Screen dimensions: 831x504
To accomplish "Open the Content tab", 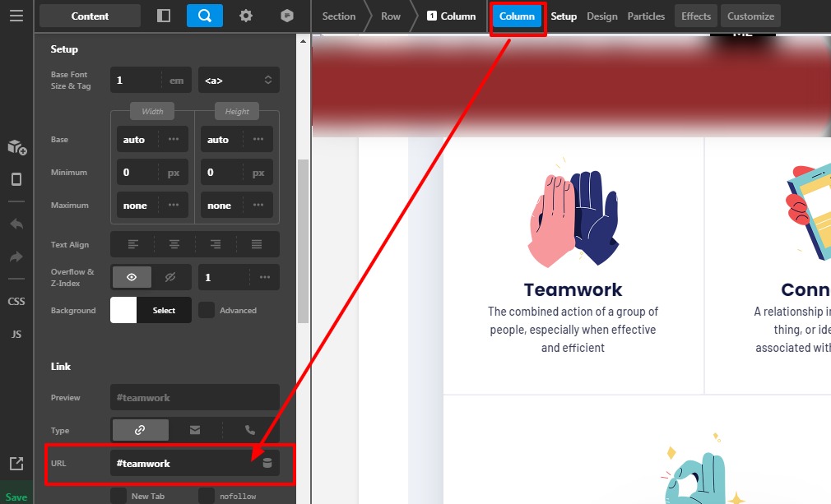I will 91,16.
